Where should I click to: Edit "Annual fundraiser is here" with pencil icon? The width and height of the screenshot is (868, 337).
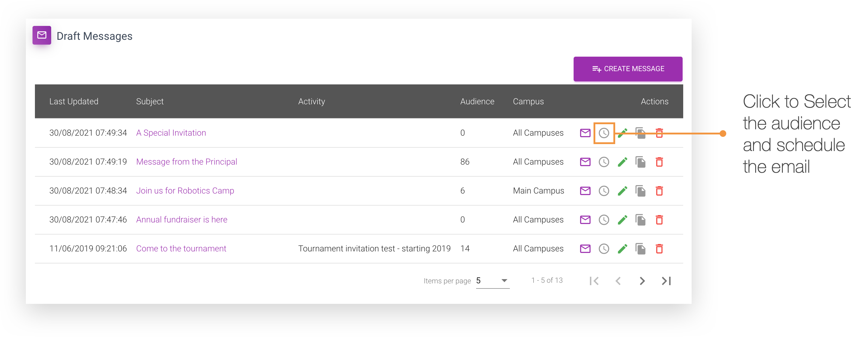click(622, 219)
